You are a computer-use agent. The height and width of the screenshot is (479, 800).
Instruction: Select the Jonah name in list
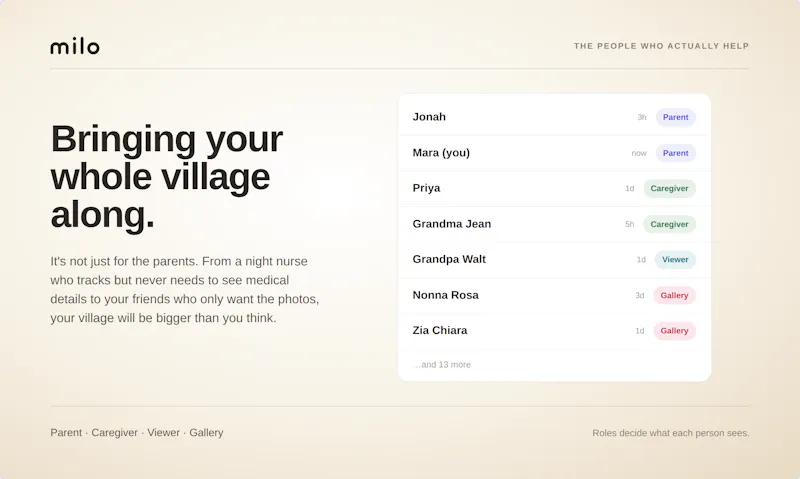point(429,117)
